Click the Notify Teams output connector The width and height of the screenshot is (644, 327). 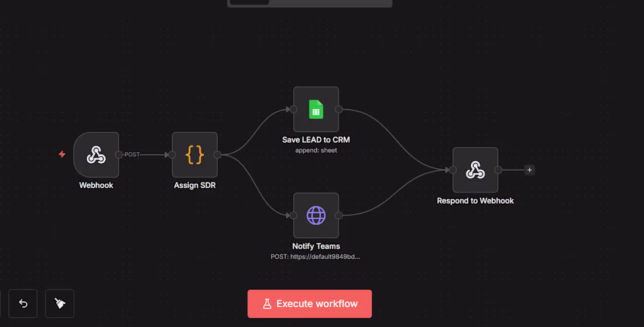pyautogui.click(x=339, y=215)
